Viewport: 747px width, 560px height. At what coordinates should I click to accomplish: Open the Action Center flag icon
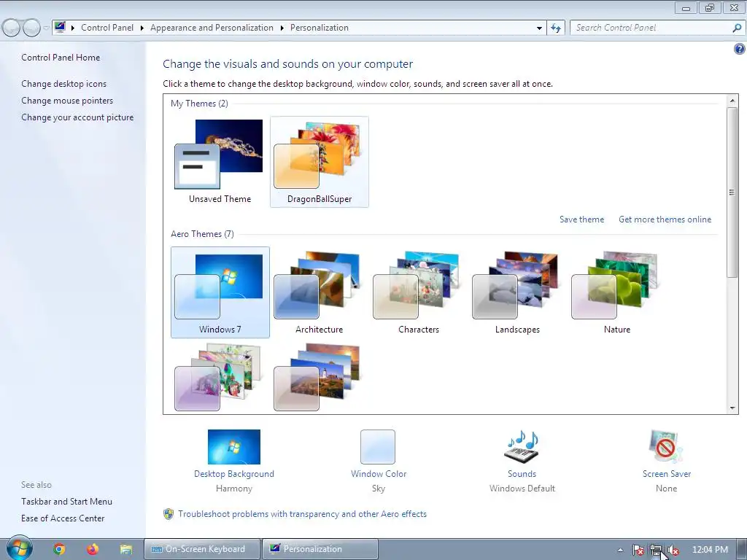point(638,550)
